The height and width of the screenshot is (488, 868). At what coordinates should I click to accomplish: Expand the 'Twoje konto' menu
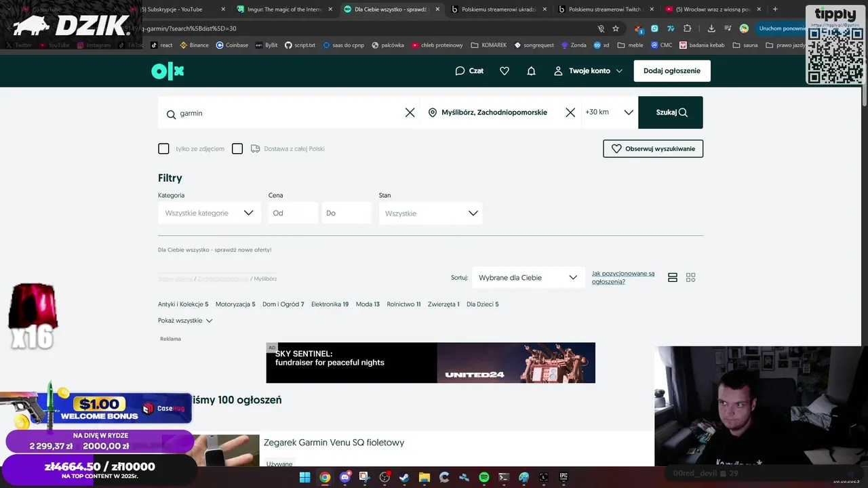tap(589, 71)
